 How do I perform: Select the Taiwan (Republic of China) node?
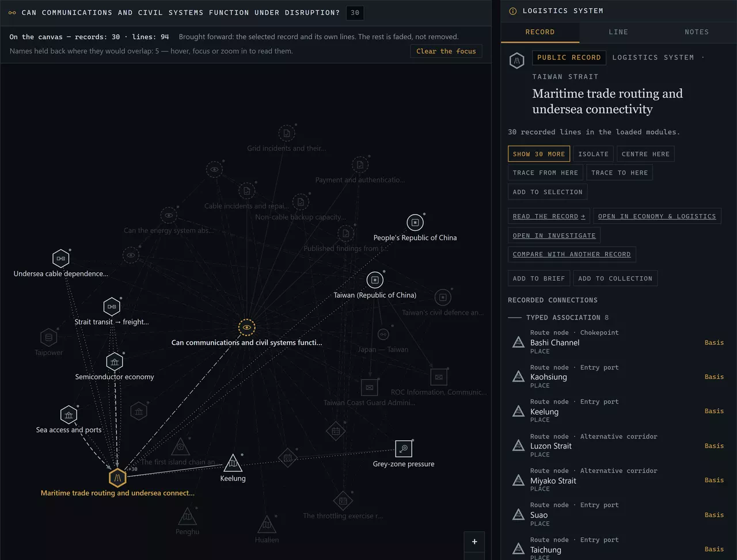click(375, 280)
